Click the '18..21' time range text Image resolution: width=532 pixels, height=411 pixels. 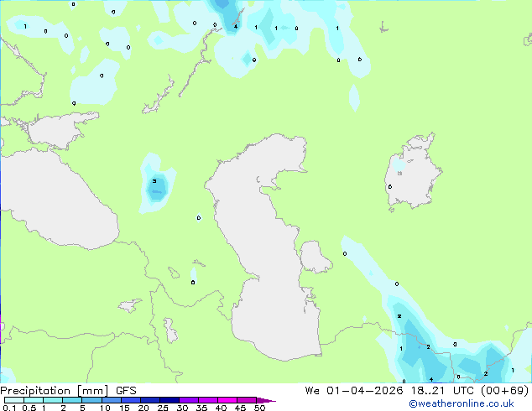coord(427,391)
